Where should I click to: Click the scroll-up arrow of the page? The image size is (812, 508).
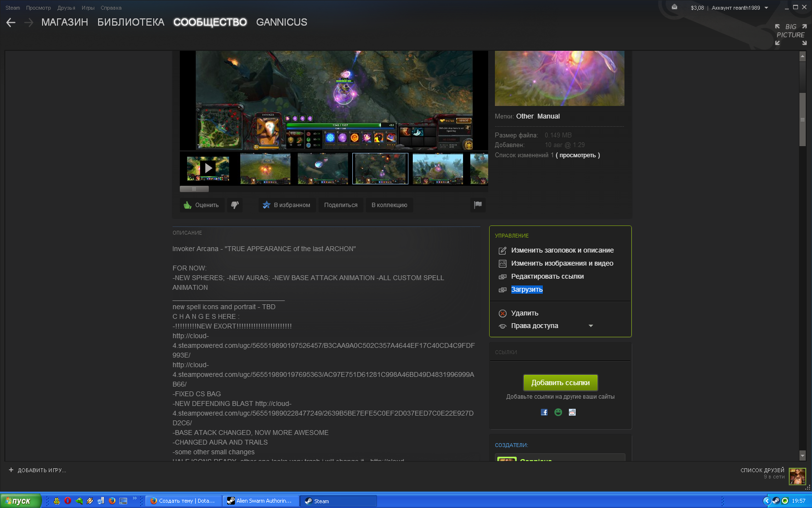pos(802,56)
